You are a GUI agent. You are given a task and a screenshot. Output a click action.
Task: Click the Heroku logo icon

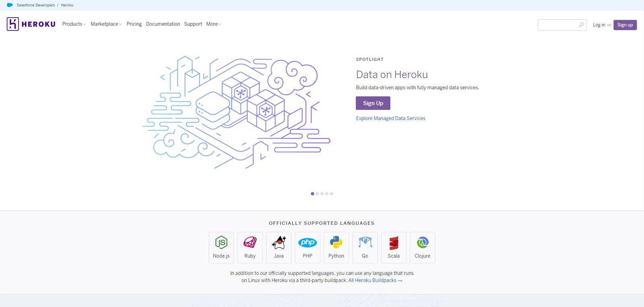(x=13, y=24)
